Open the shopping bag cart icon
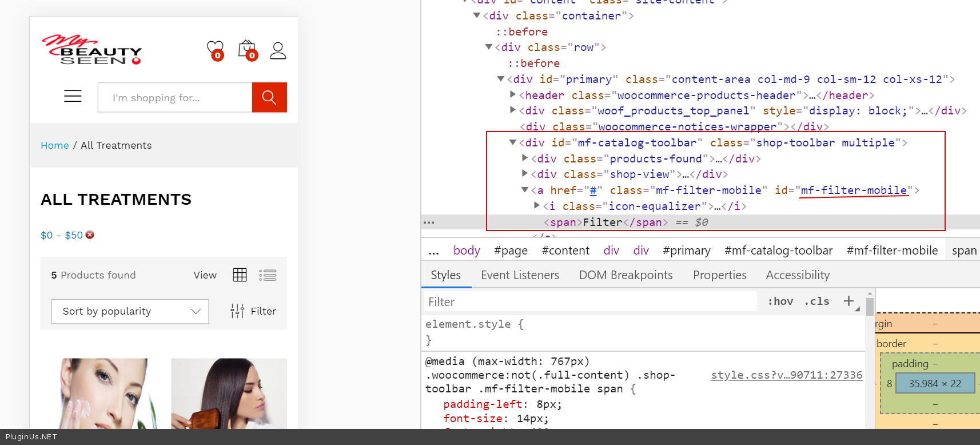The image size is (980, 445). [247, 49]
